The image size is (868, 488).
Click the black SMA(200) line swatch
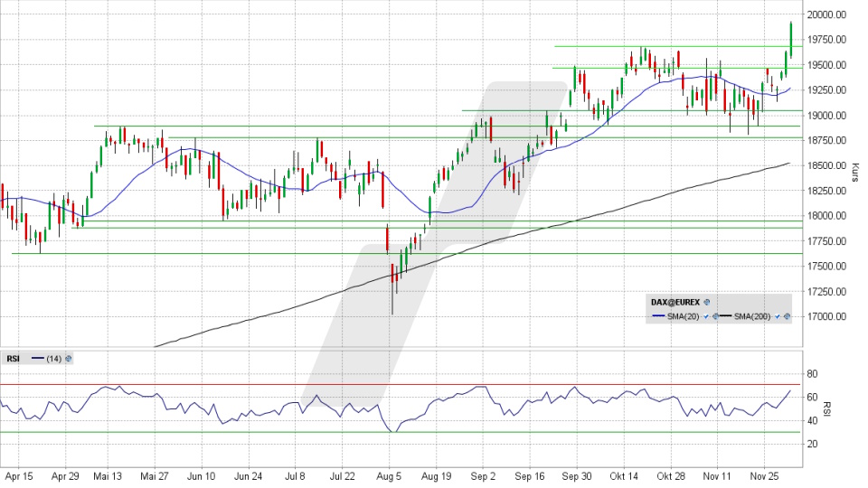pyautogui.click(x=726, y=315)
